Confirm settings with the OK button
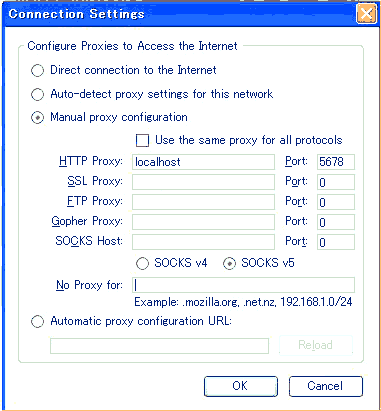 241,386
